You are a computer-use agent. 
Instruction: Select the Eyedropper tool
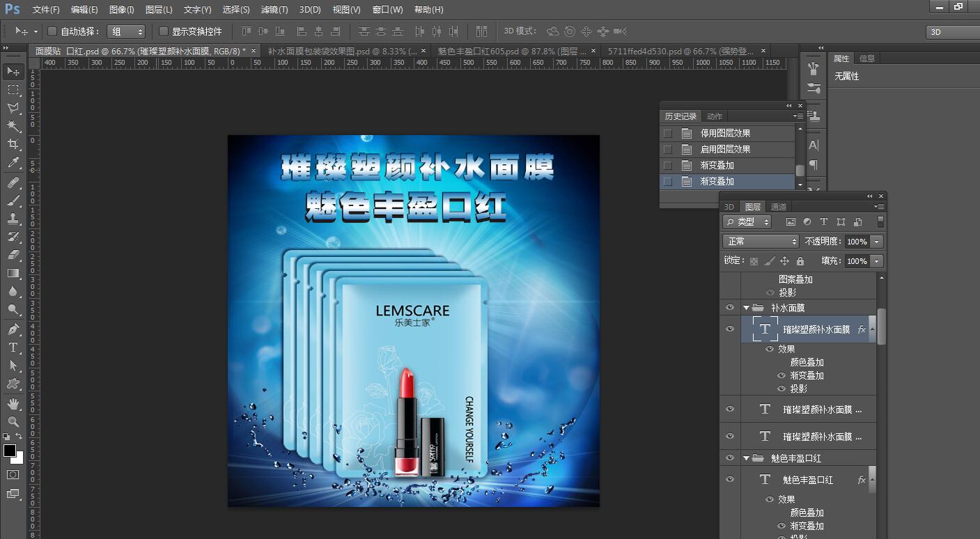[x=13, y=162]
